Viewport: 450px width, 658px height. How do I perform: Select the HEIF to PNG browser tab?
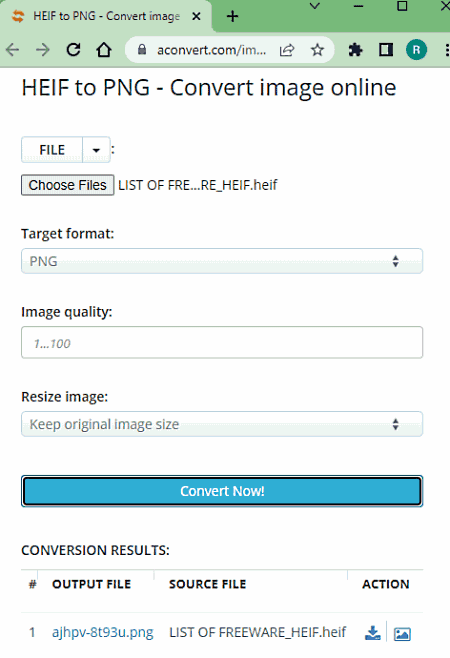click(x=106, y=16)
